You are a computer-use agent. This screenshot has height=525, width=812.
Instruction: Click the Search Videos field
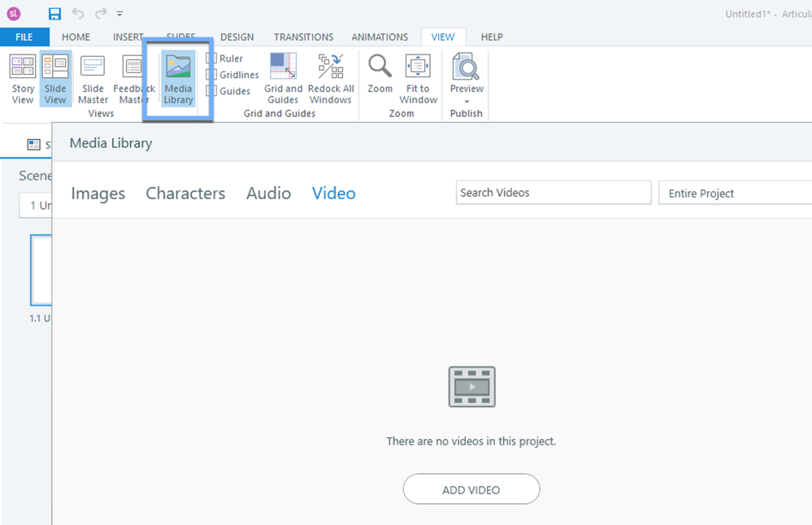click(x=553, y=193)
